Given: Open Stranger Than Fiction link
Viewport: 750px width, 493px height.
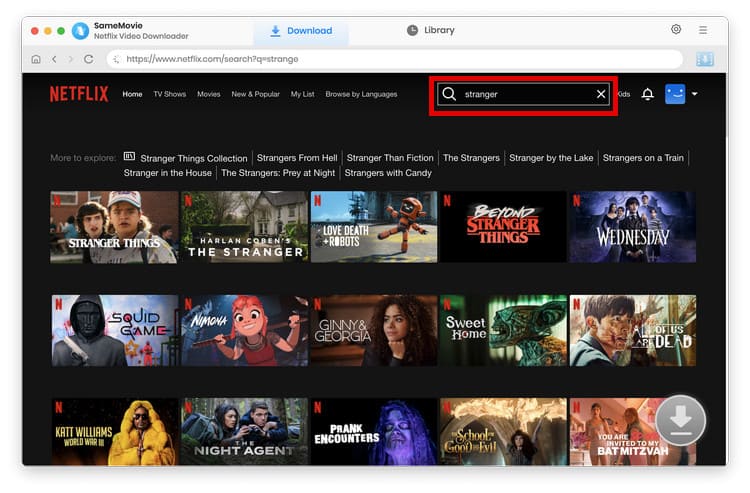Looking at the screenshot, I should pyautogui.click(x=390, y=158).
